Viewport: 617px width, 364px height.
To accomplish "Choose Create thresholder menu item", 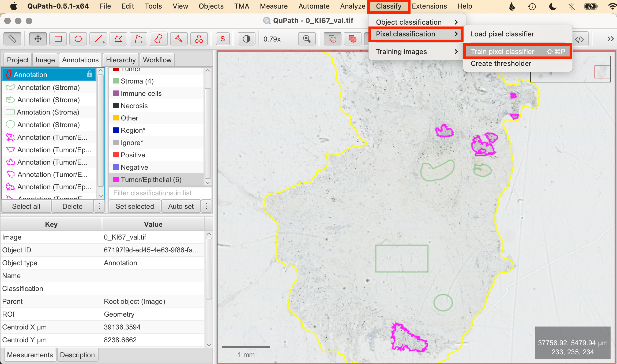I will (501, 63).
